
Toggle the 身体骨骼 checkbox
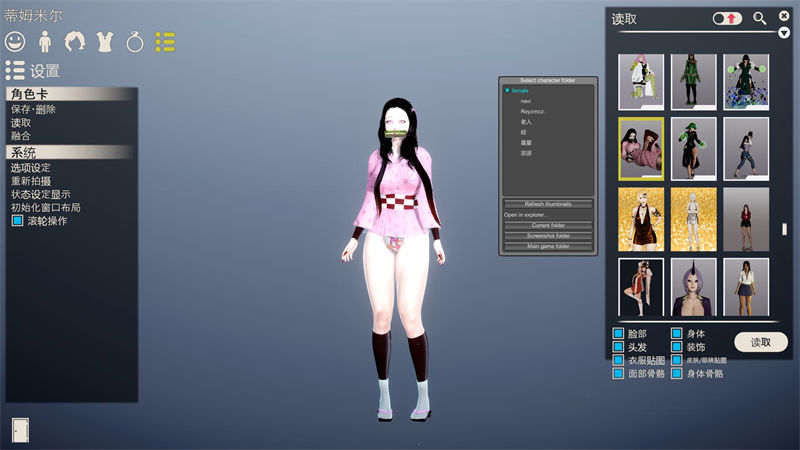click(677, 373)
